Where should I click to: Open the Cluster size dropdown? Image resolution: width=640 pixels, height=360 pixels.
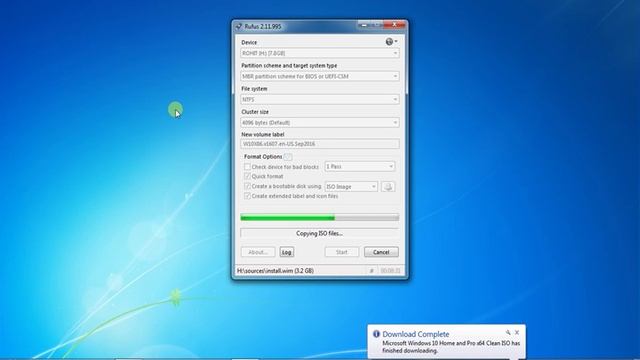point(320,122)
